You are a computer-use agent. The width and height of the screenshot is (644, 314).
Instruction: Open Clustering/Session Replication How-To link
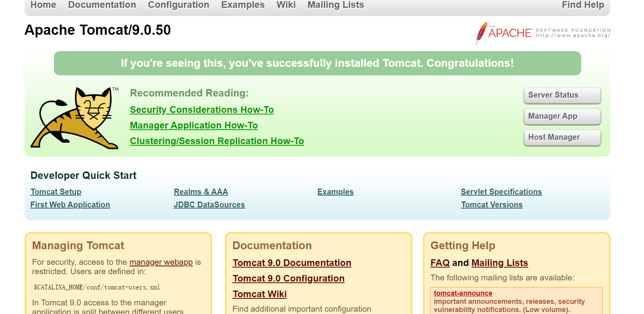[x=217, y=141]
